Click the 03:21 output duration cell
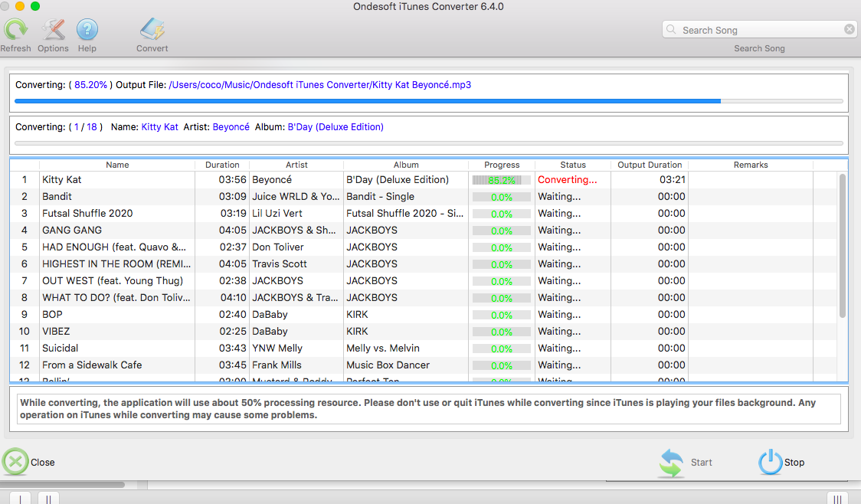861x504 pixels. pos(672,179)
